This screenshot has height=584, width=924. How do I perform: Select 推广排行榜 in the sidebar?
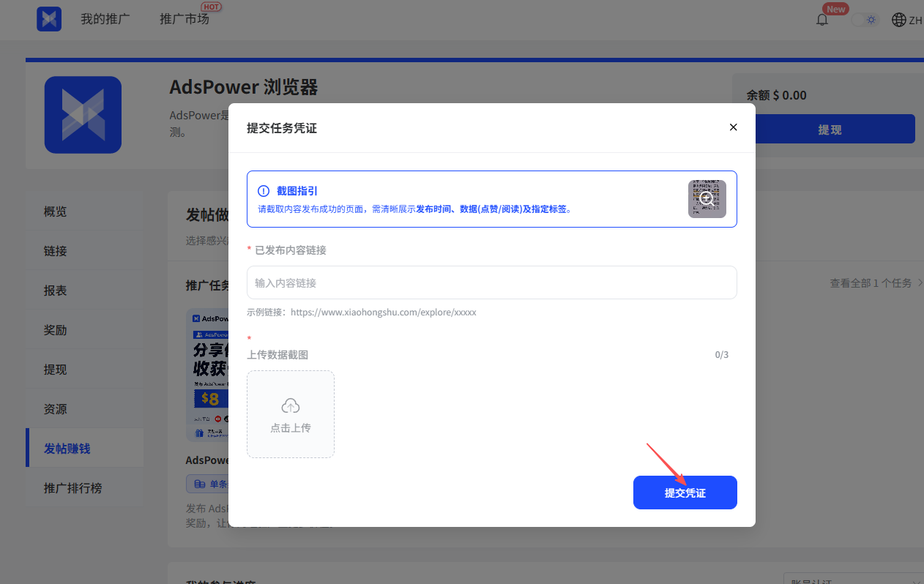[x=84, y=488]
